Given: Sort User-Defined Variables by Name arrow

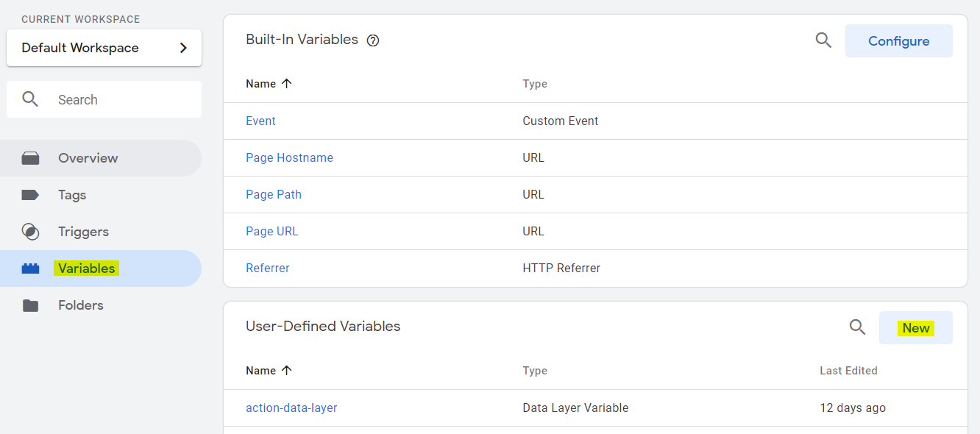Looking at the screenshot, I should [x=287, y=371].
